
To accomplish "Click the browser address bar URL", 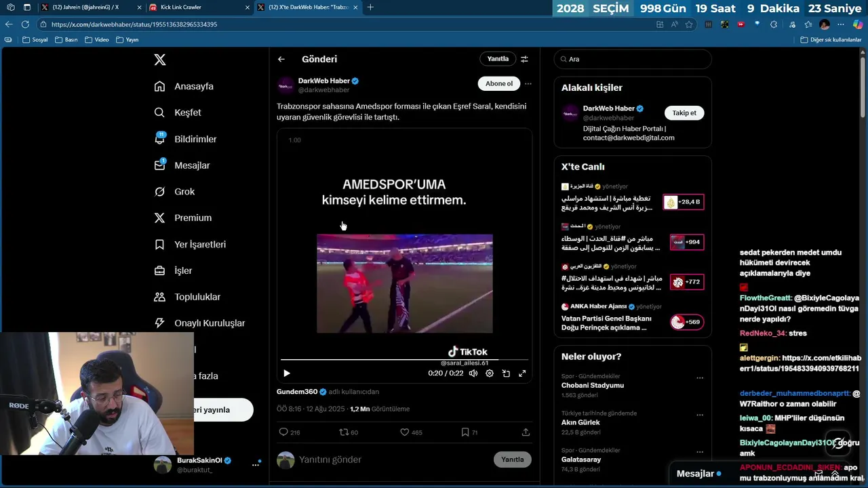I will click(134, 24).
